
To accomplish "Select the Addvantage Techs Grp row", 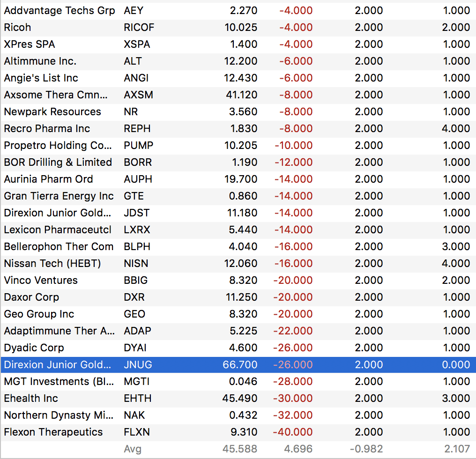I will [x=238, y=11].
